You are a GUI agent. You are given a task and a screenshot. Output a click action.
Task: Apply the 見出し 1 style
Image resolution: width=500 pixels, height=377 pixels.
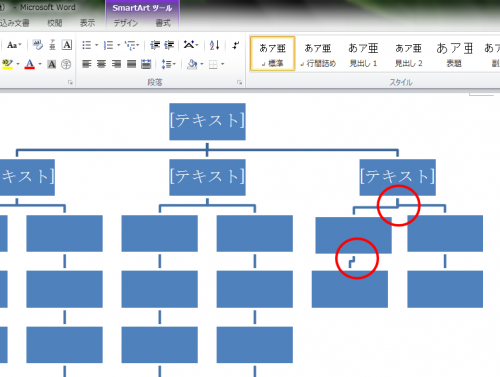click(363, 54)
